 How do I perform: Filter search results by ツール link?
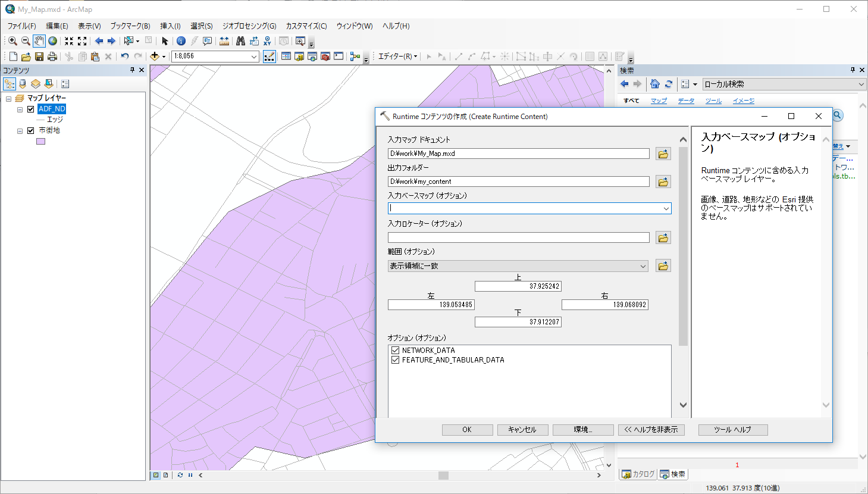point(713,101)
